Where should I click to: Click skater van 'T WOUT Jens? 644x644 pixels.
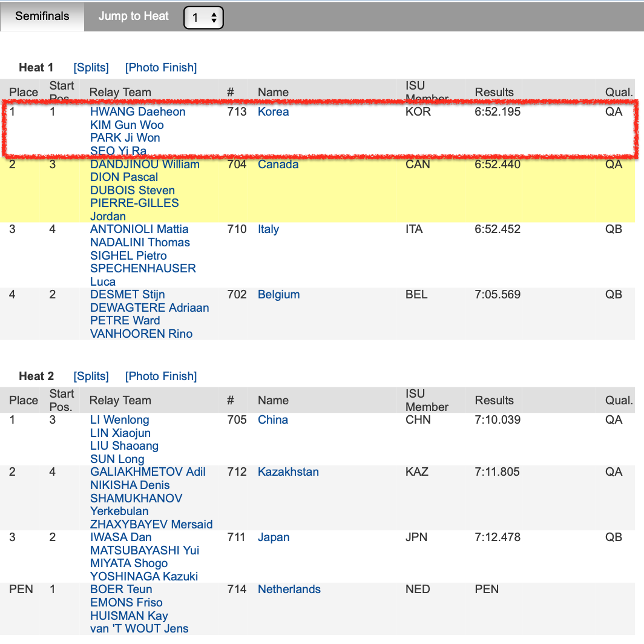(x=139, y=629)
